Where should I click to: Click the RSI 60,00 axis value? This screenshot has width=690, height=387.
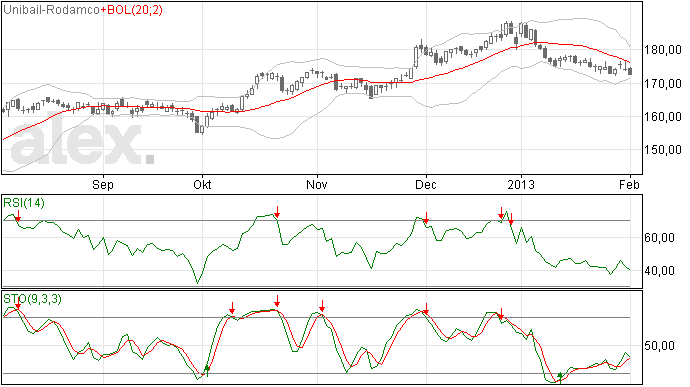tap(659, 238)
